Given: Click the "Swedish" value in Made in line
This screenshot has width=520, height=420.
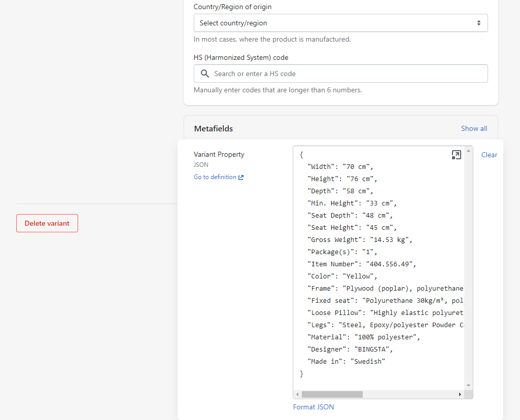Looking at the screenshot, I should click(x=368, y=361).
